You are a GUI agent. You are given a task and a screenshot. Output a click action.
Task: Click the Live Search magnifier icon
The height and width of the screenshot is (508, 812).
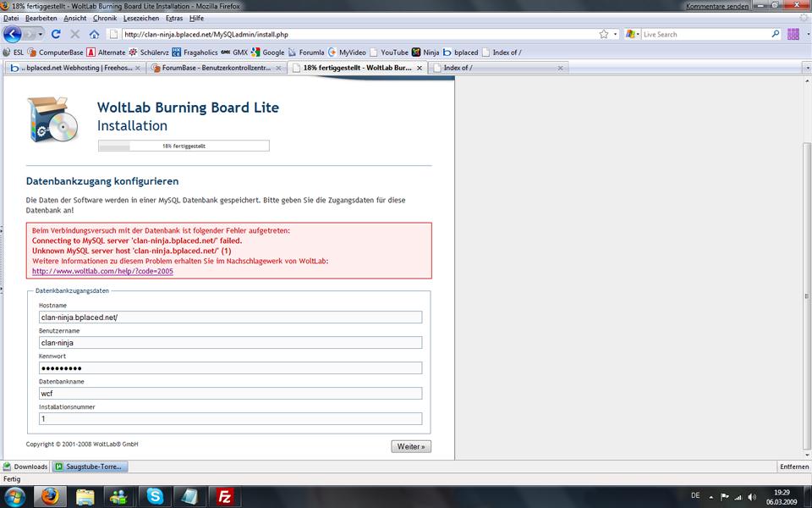776,34
